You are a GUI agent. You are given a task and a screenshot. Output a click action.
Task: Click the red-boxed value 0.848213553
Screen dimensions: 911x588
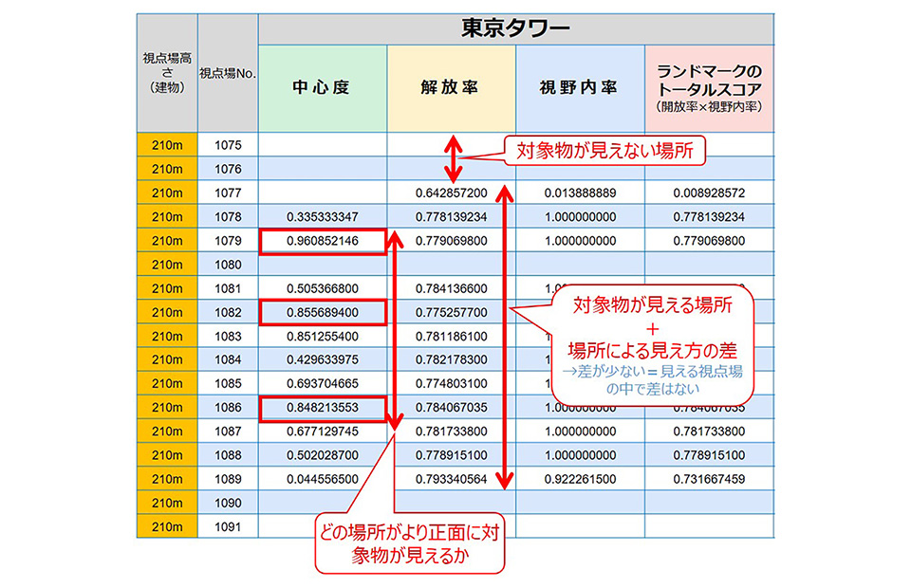[x=323, y=408]
